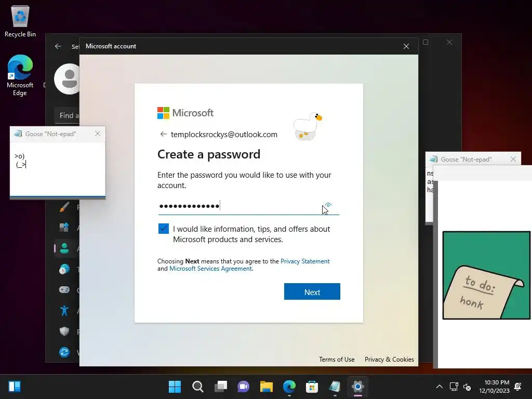
Task: Close the Microsoft account dialog
Action: [406, 46]
